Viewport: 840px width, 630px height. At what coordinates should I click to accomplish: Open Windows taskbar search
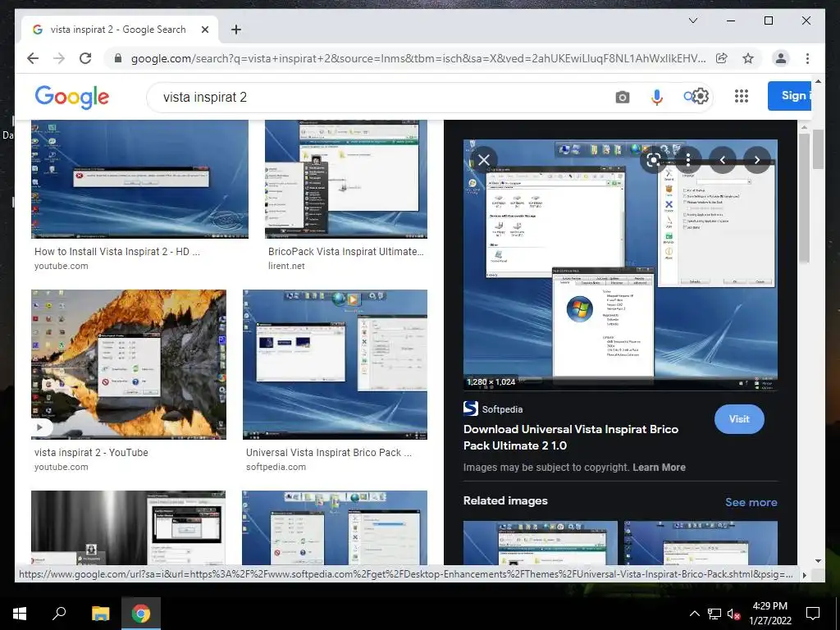59,613
